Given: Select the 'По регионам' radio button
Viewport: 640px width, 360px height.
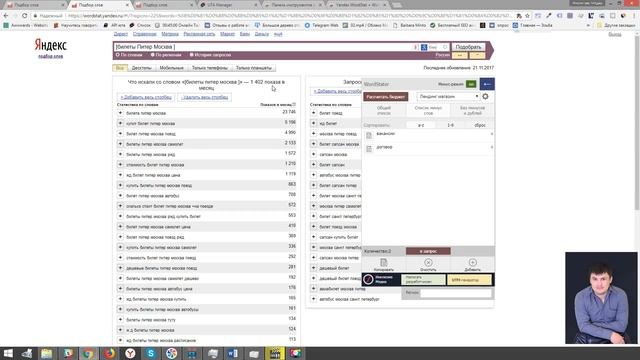Looking at the screenshot, I should (153, 55).
